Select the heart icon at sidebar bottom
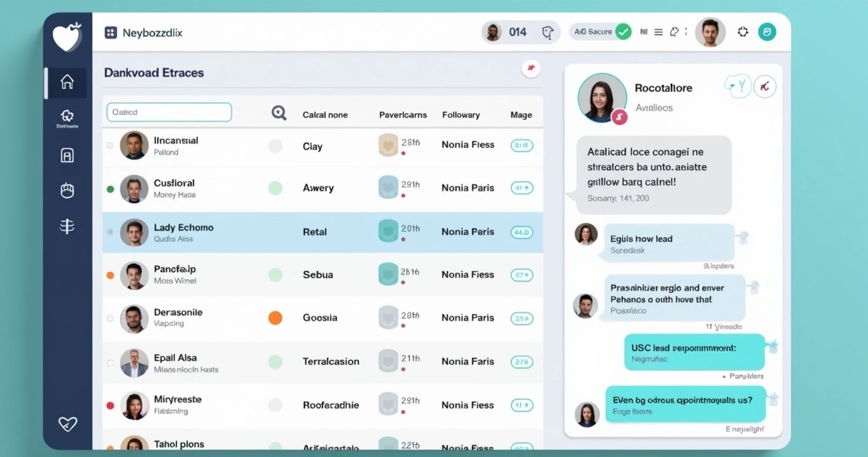The height and width of the screenshot is (457, 868). (x=66, y=424)
